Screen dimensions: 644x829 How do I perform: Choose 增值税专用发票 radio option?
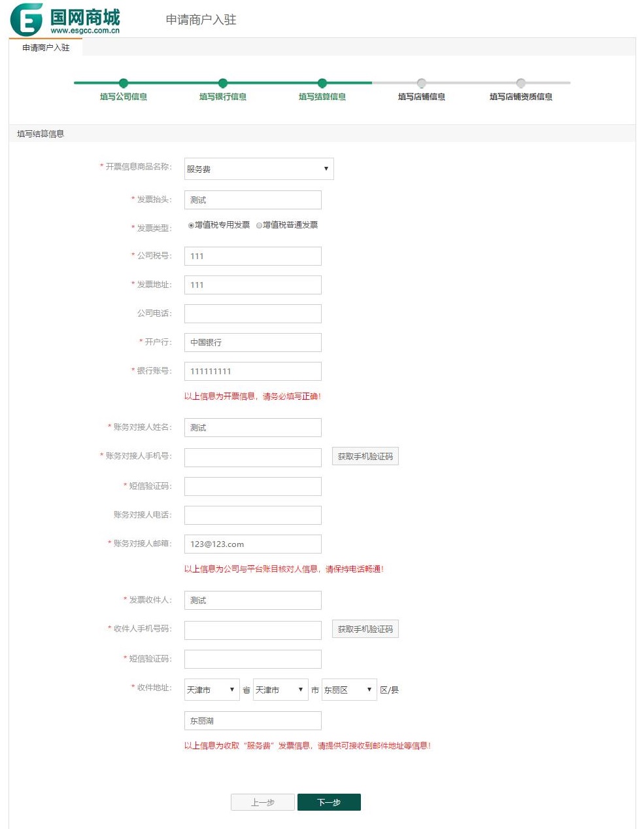tap(191, 225)
